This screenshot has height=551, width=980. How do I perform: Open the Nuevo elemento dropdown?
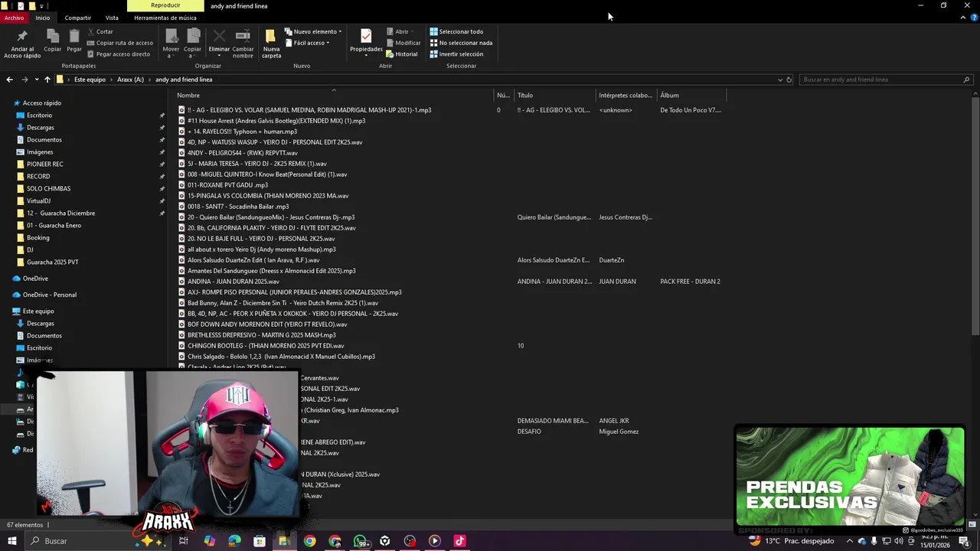[x=313, y=31]
